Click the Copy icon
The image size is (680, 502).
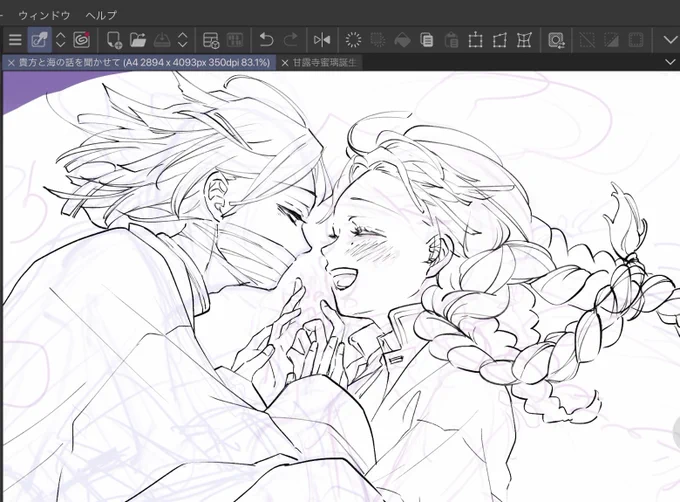pos(427,40)
